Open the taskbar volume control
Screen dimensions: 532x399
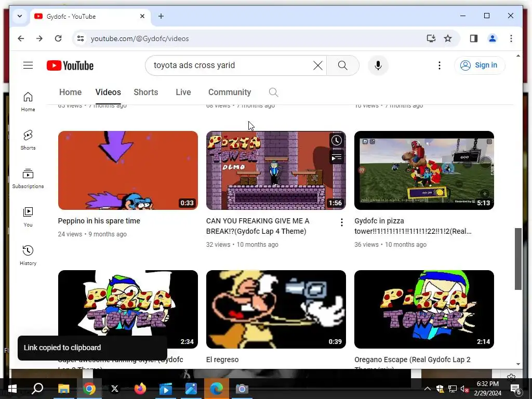click(464, 389)
